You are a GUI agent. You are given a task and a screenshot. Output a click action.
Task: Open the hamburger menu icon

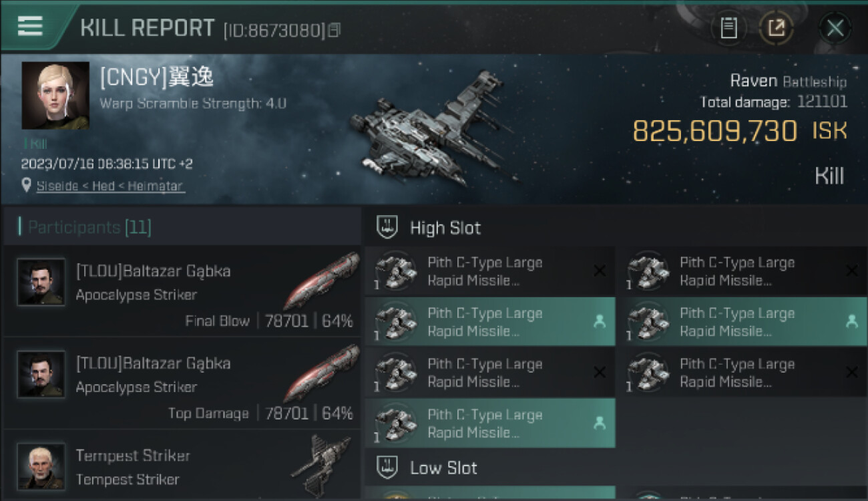[x=29, y=25]
